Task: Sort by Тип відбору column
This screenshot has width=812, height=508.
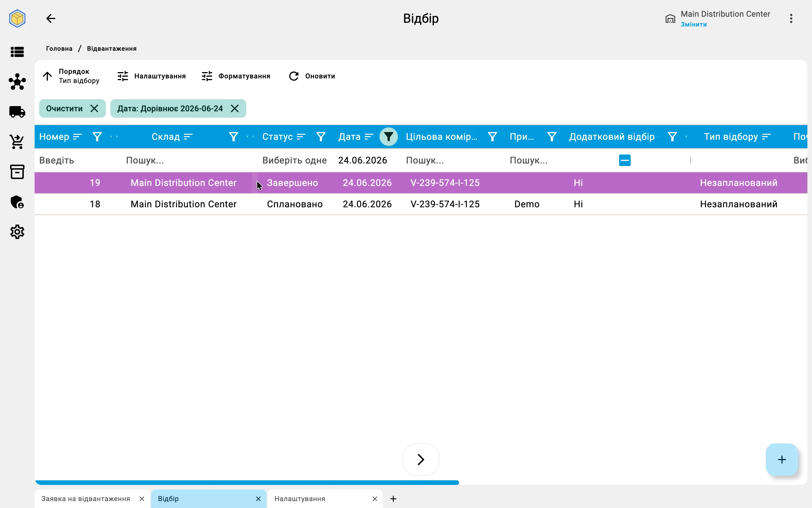Action: 766,137
